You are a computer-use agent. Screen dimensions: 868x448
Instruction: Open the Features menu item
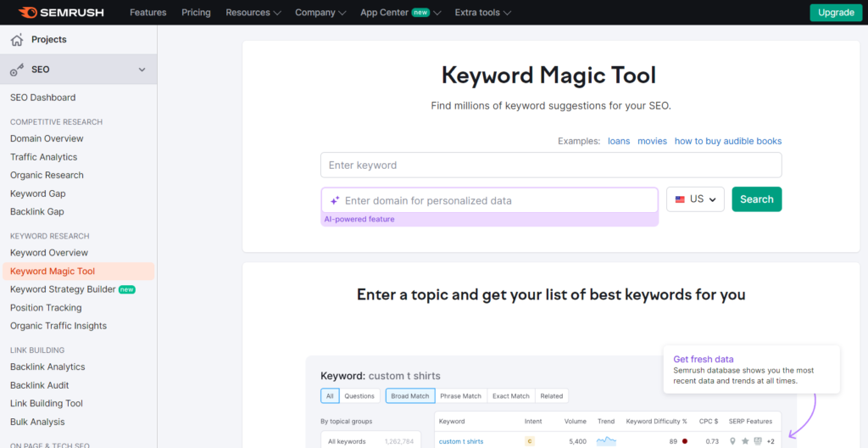click(x=147, y=12)
